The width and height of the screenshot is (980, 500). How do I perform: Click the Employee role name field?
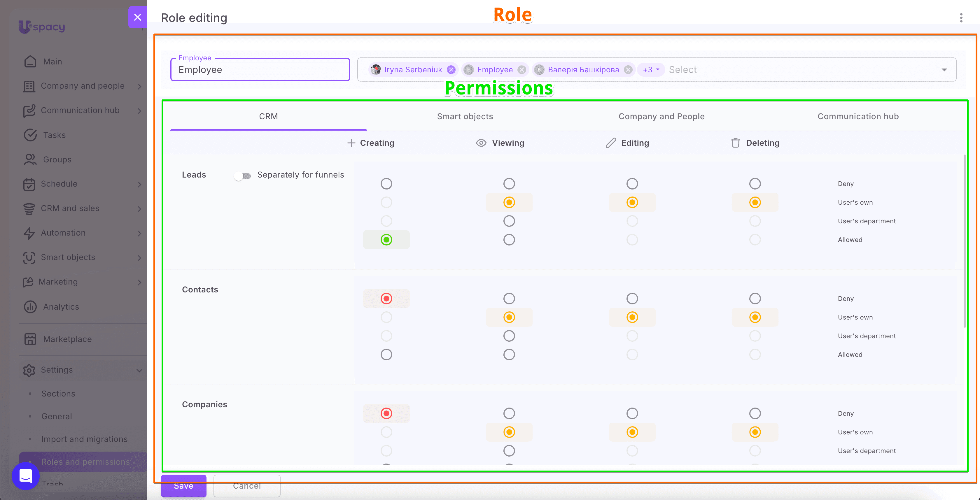(x=260, y=70)
